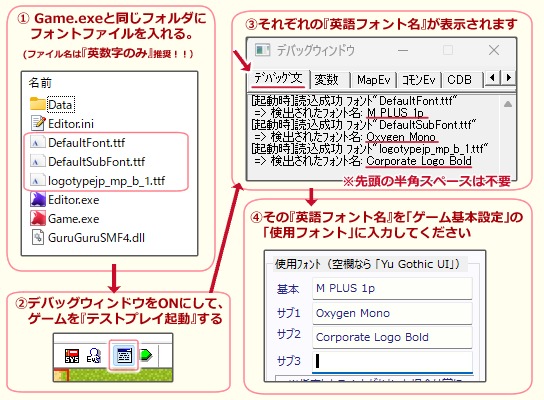Image resolution: width=544 pixels, height=400 pixels.
Task: Click the 名前 column header
Action: pyautogui.click(x=40, y=83)
